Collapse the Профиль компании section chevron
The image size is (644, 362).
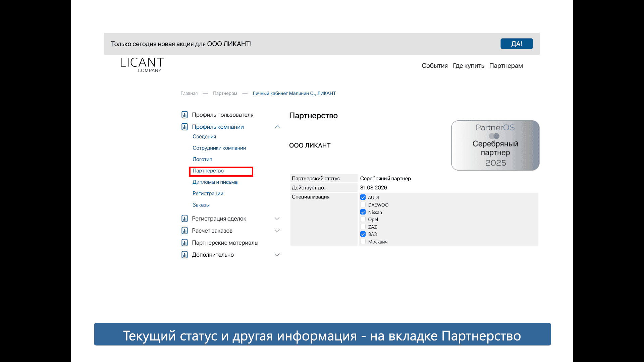point(277,127)
